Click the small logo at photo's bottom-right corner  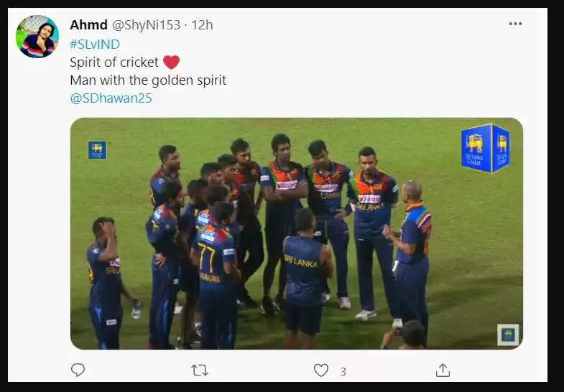508,335
